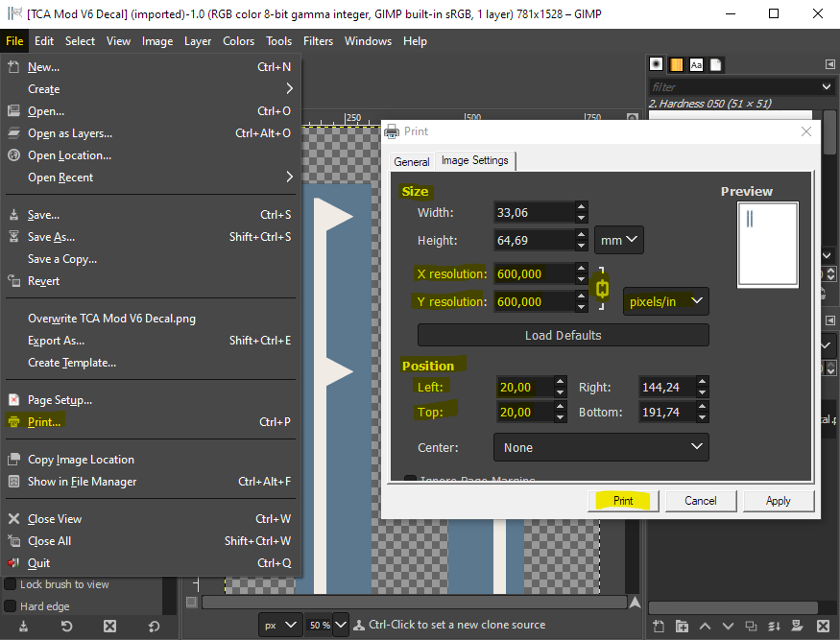
Task: Lower the layer with the down arrow
Action: pos(728,626)
